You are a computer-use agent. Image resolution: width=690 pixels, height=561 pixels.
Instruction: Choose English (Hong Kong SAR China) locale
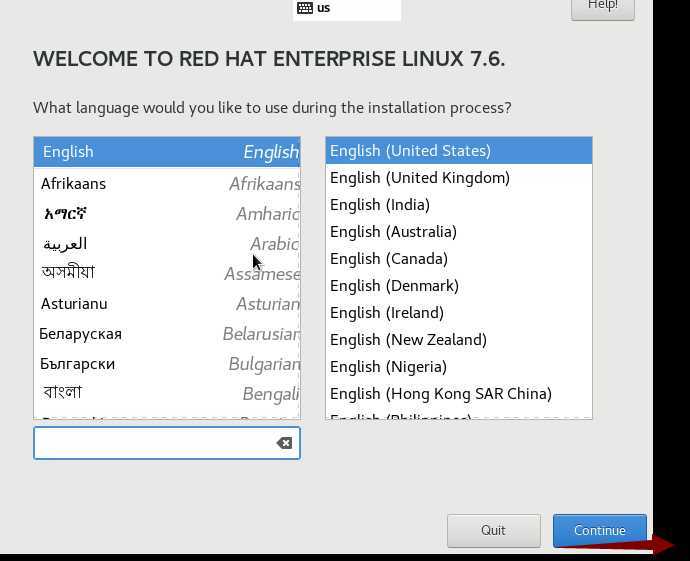(459, 393)
